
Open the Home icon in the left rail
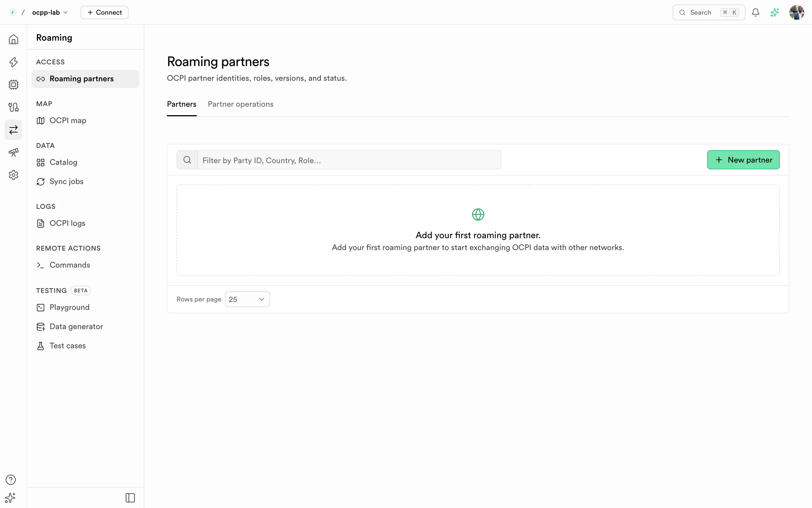pos(14,39)
